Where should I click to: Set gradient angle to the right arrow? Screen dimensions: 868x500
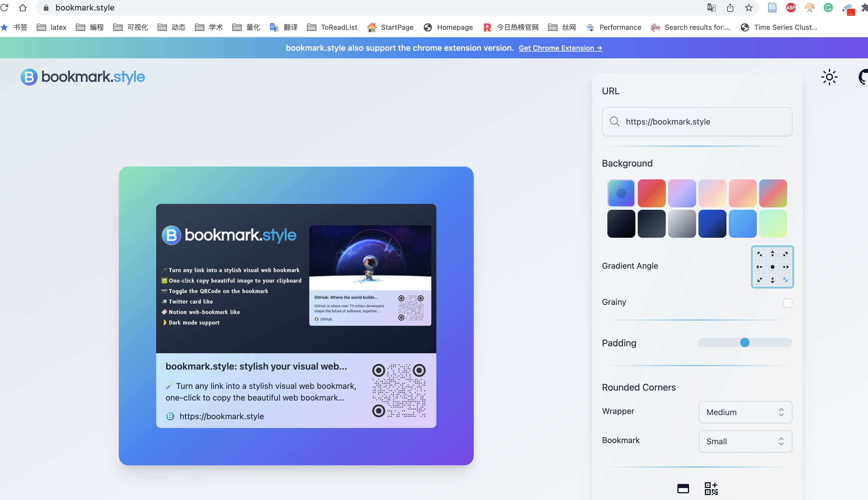(786, 267)
